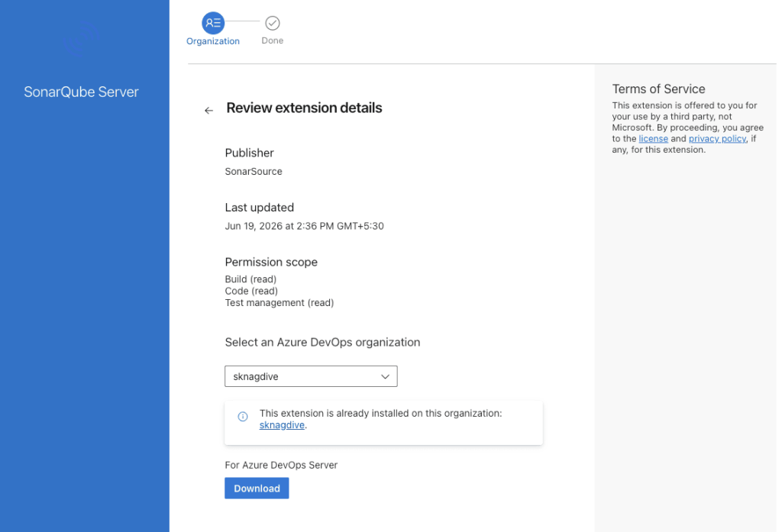Click the SonarQube Server title
782x532 pixels.
(81, 92)
